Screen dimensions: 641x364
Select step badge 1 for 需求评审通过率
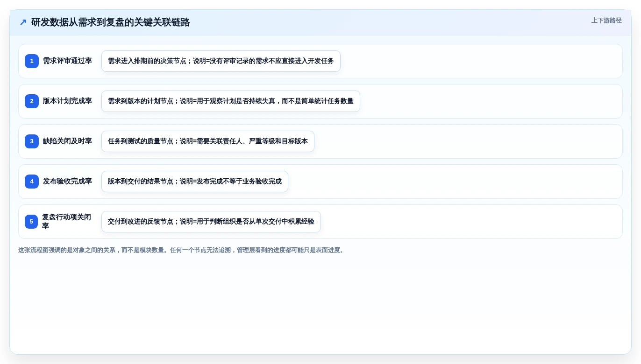(32, 61)
